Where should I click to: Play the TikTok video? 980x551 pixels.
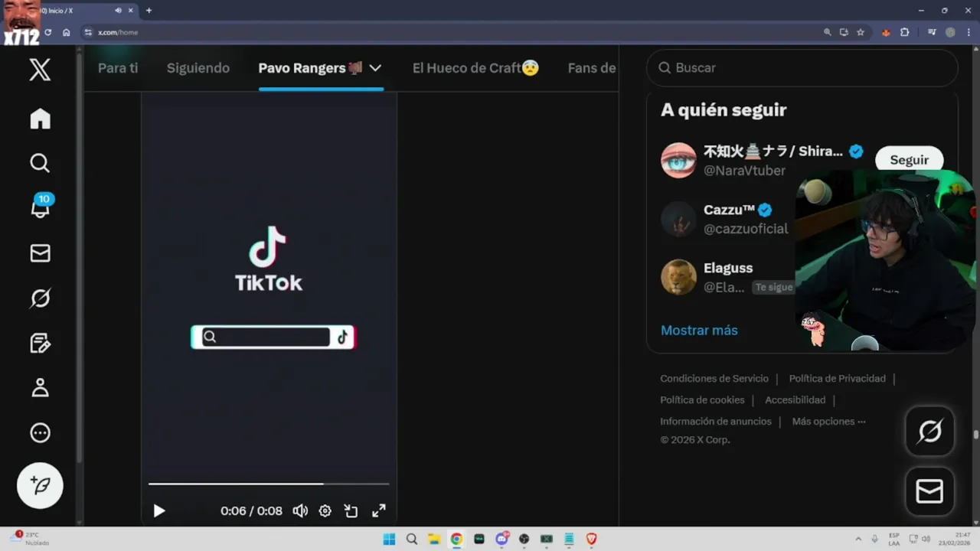pos(158,510)
